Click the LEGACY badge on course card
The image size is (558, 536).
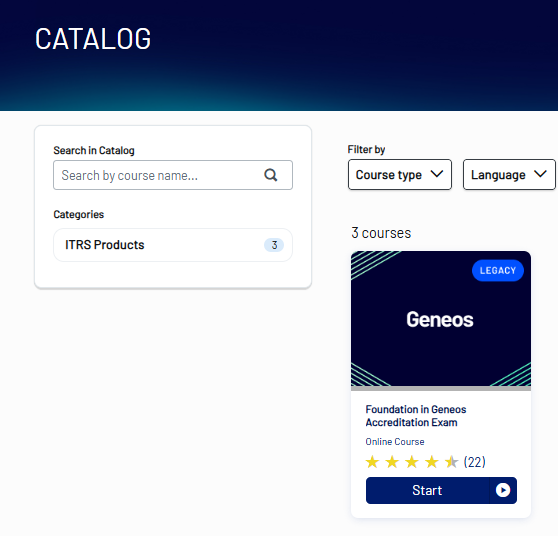[498, 270]
